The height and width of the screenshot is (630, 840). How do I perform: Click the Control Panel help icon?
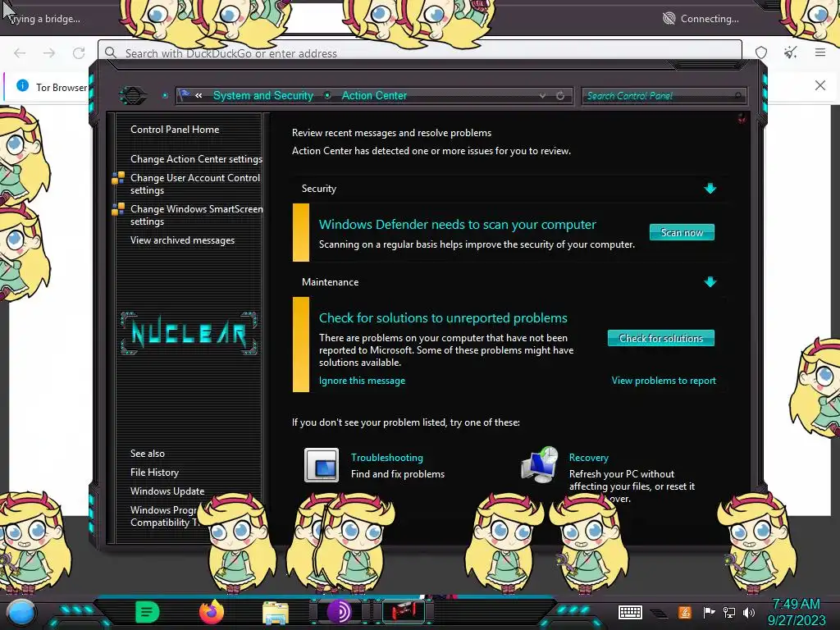click(742, 118)
